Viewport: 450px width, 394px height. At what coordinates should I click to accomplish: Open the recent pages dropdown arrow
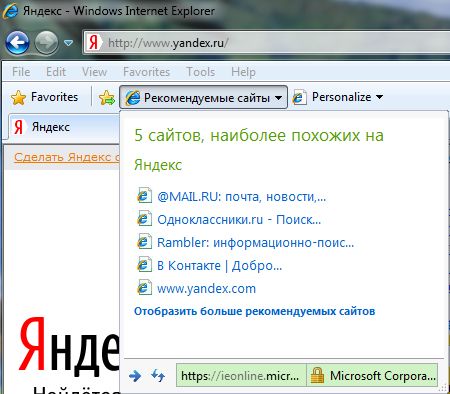(x=68, y=43)
